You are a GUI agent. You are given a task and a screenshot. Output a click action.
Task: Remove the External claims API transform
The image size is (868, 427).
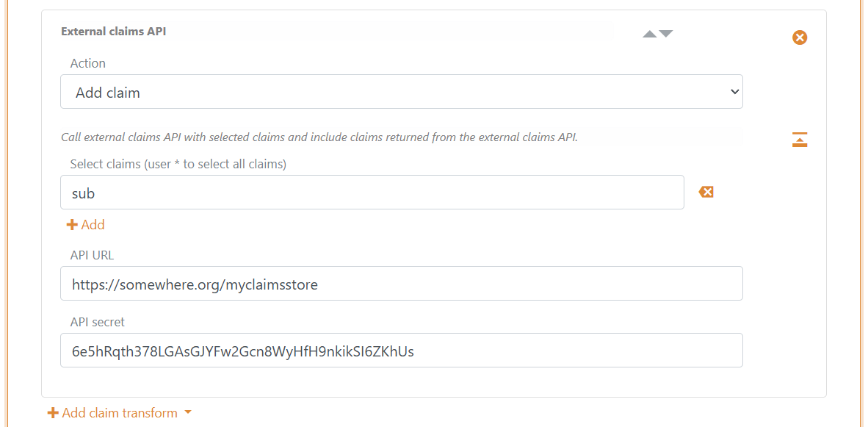click(800, 37)
